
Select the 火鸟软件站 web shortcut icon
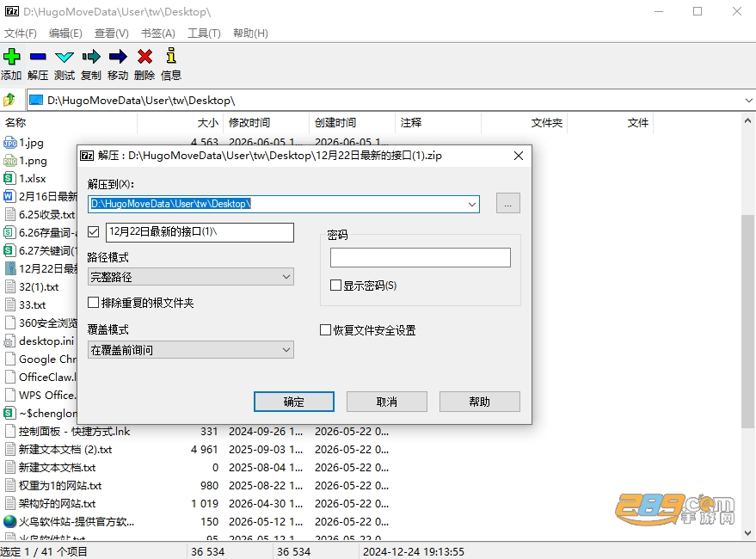coord(9,521)
